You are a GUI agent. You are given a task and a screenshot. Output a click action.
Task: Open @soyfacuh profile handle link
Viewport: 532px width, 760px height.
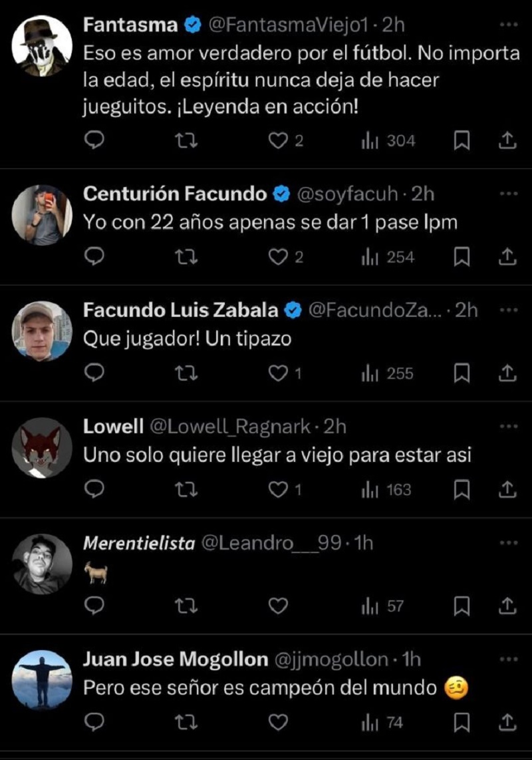click(346, 194)
